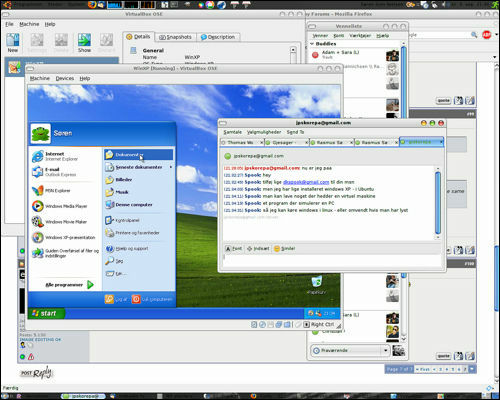
Task: Click the Smiler smiley icon in chat toolbar
Action: pyautogui.click(x=277, y=248)
